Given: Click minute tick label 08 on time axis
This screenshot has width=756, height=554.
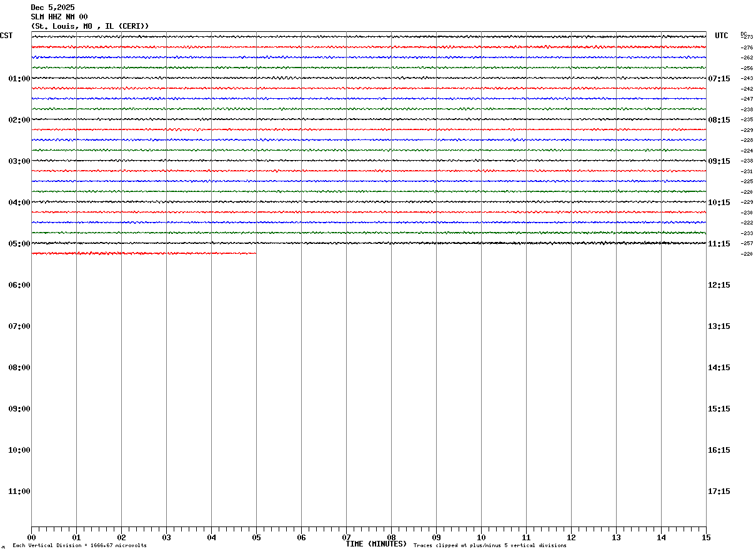Looking at the screenshot, I should click(391, 538).
